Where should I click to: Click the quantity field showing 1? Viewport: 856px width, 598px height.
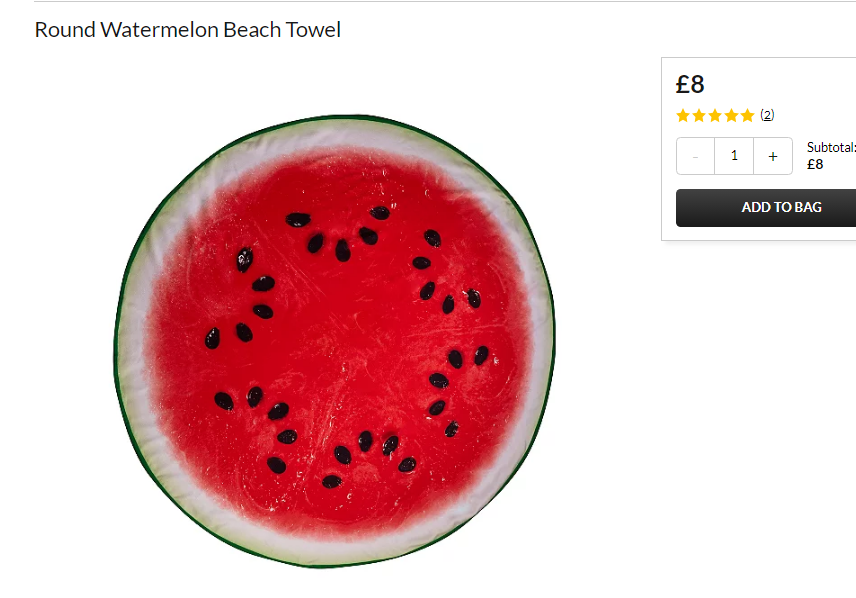(x=734, y=156)
